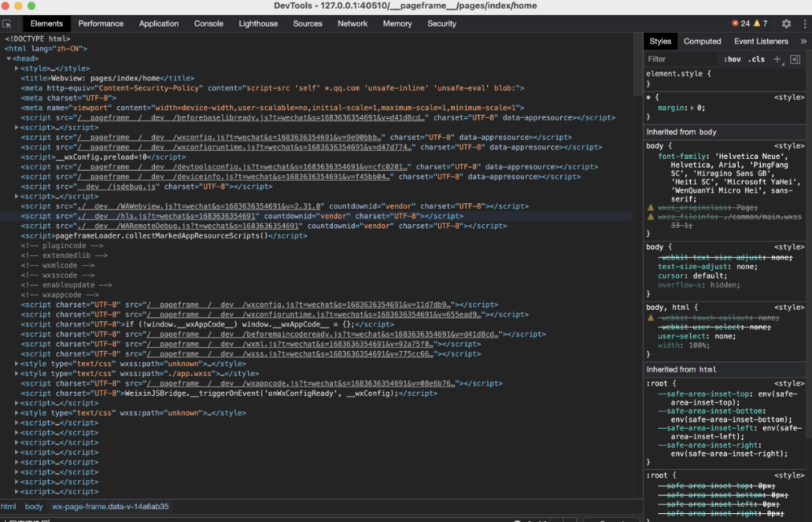Open hls.js script source link
The height and width of the screenshot is (522, 812).
coord(167,216)
